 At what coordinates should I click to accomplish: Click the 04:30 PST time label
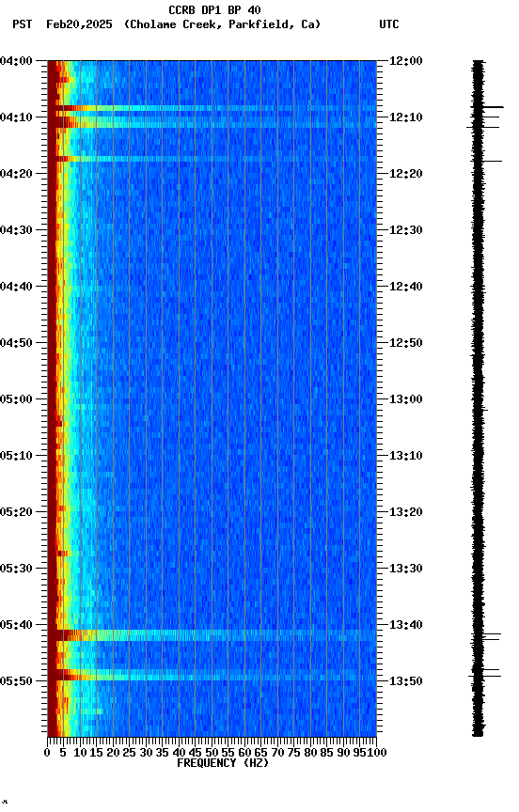pyautogui.click(x=16, y=230)
